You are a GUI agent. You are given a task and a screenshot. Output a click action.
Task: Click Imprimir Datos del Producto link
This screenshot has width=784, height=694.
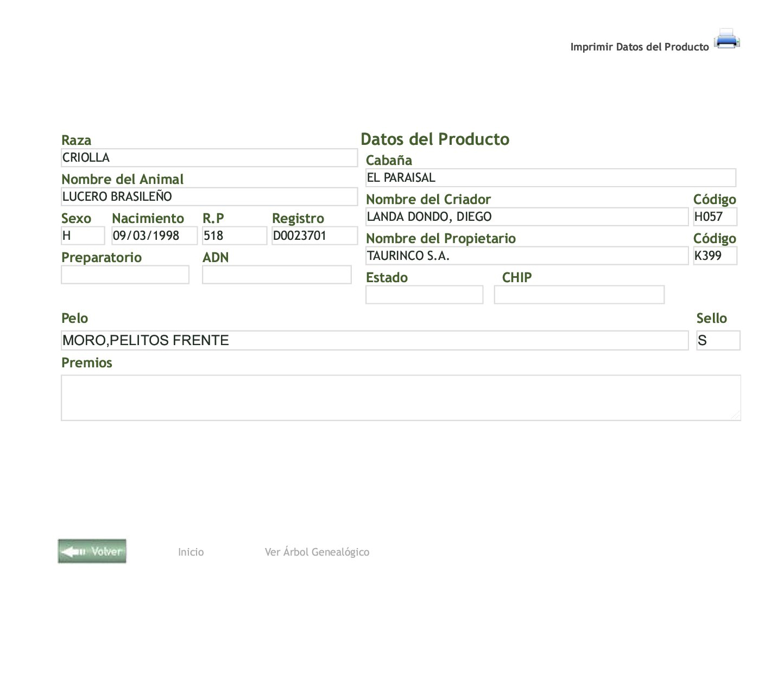point(639,47)
